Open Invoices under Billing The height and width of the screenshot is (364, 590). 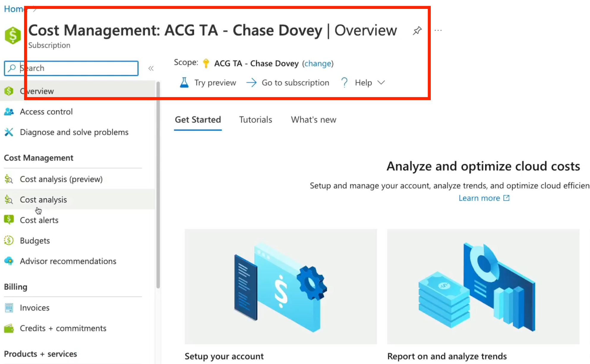click(77, 308)
